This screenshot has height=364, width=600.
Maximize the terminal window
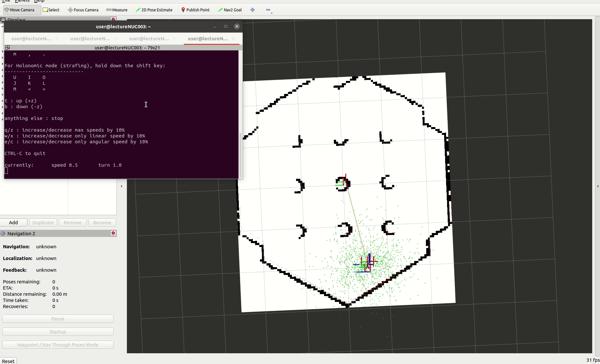tap(226, 26)
